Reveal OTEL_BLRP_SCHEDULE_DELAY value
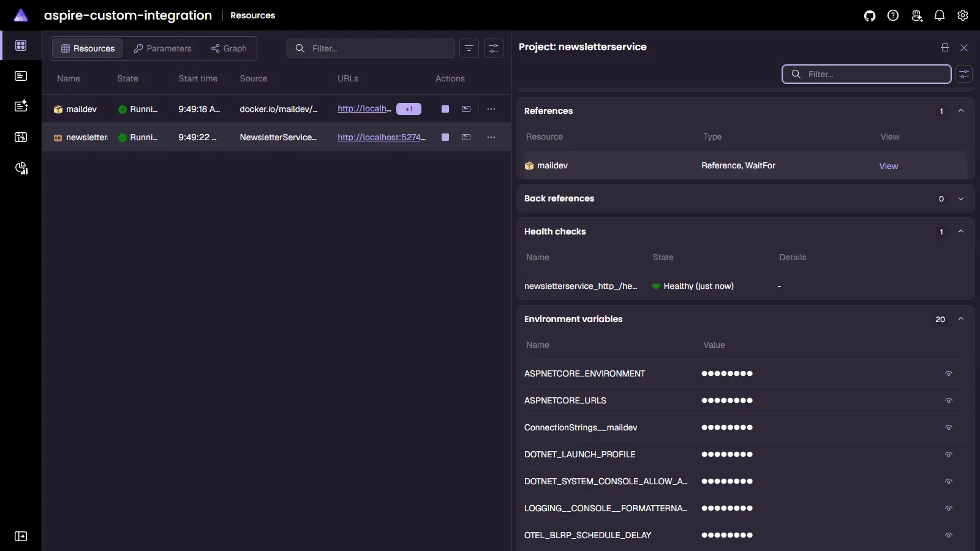The height and width of the screenshot is (551, 980). [949, 535]
